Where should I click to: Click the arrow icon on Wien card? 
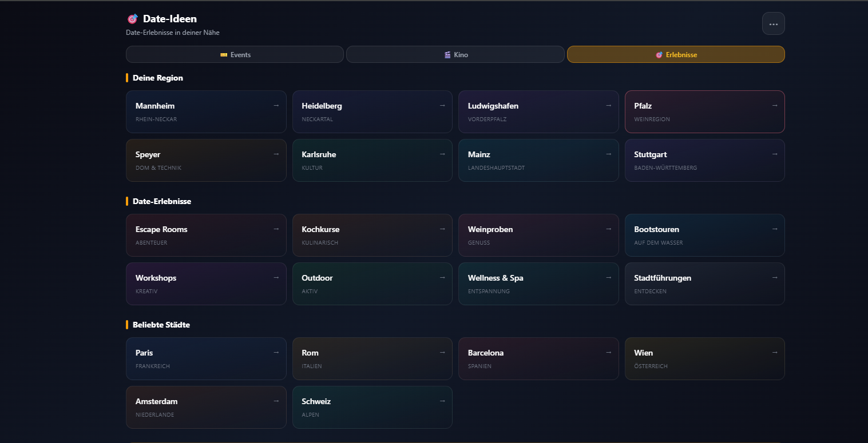click(x=775, y=352)
